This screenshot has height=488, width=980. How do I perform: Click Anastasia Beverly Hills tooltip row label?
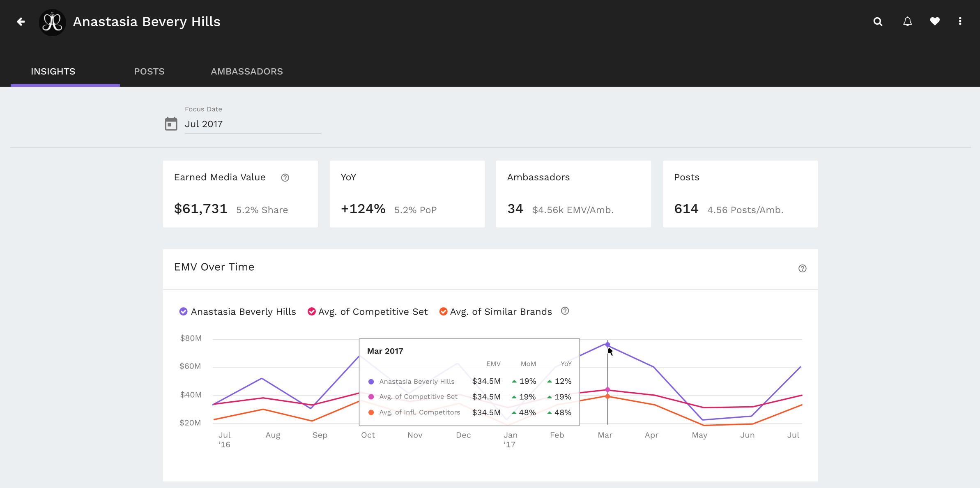pyautogui.click(x=417, y=382)
